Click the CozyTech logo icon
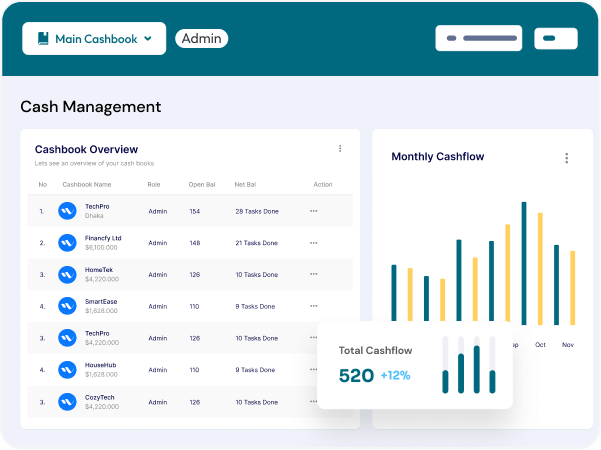601x450 pixels. point(68,402)
